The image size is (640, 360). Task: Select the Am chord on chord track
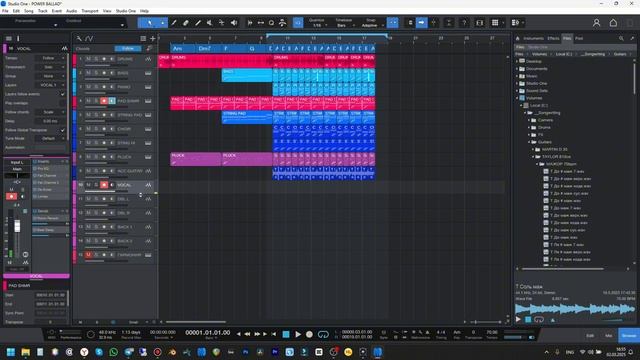[183, 49]
